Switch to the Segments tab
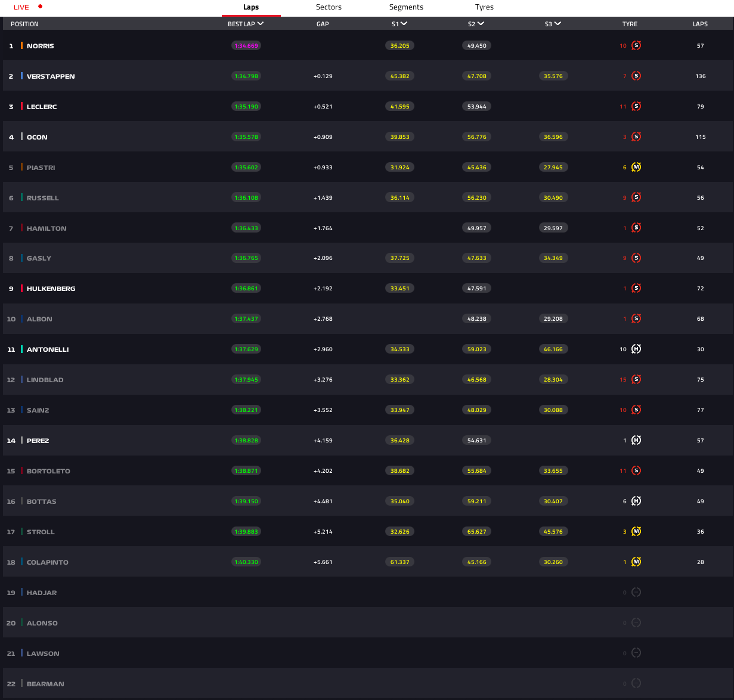This screenshot has width=734, height=700. (x=406, y=7)
